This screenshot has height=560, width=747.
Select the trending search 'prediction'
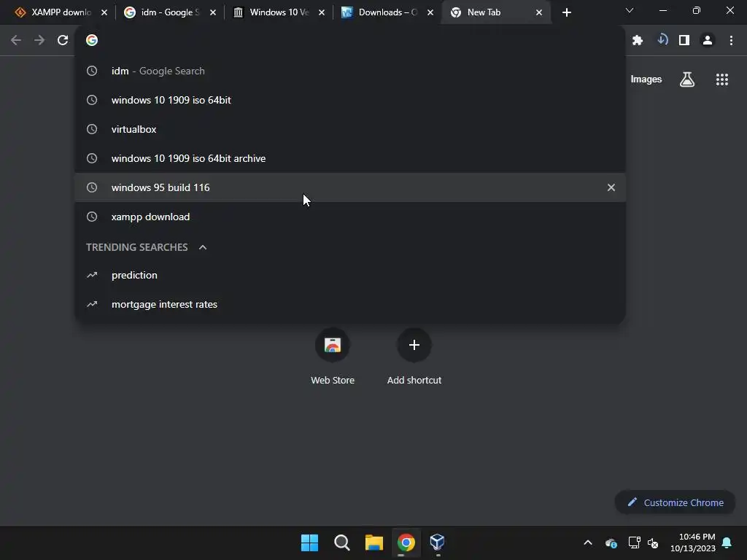[350, 275]
